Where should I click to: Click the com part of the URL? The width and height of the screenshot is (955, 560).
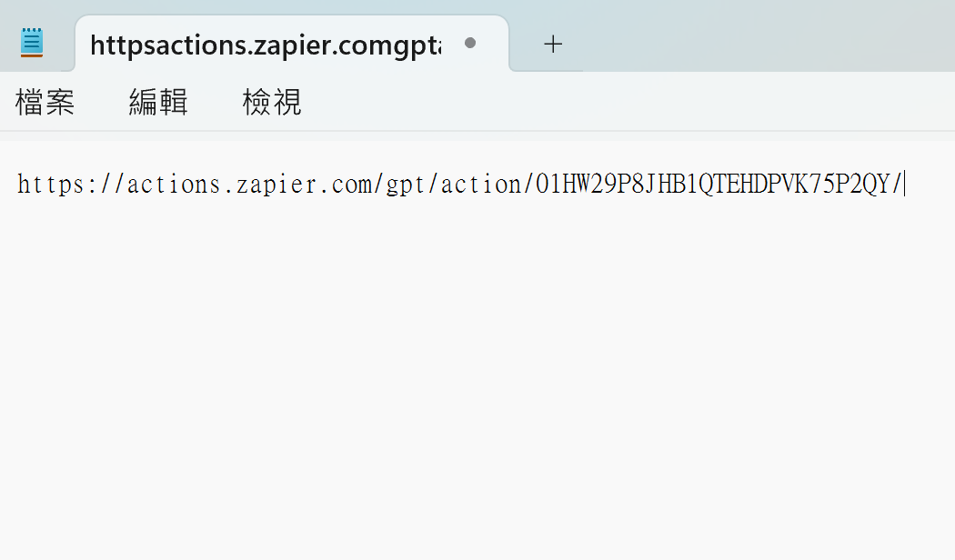point(351,185)
